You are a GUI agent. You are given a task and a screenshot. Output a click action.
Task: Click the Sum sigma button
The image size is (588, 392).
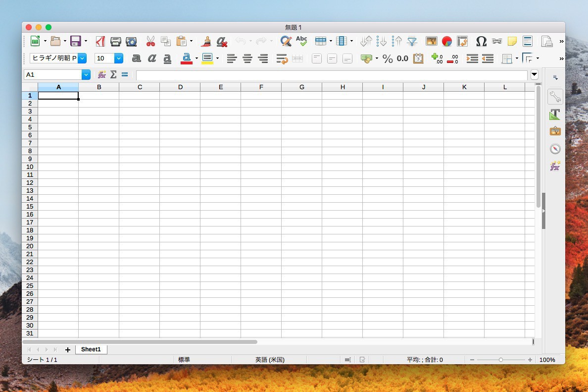114,75
